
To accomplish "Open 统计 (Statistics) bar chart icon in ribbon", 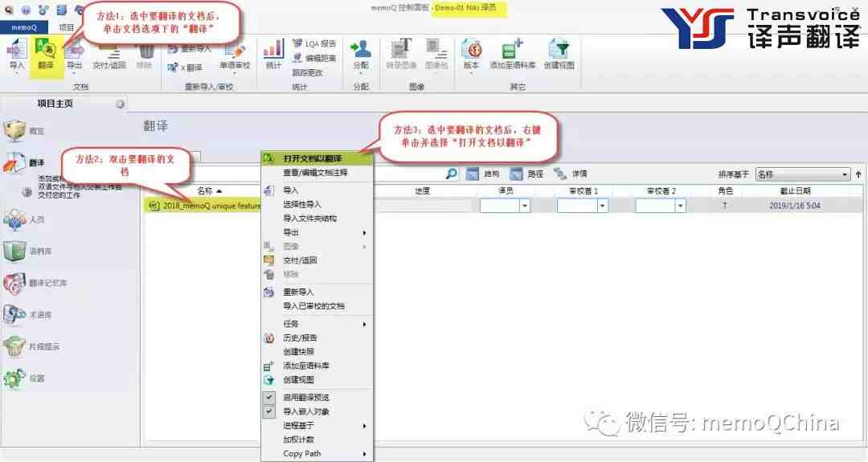I will (x=273, y=54).
